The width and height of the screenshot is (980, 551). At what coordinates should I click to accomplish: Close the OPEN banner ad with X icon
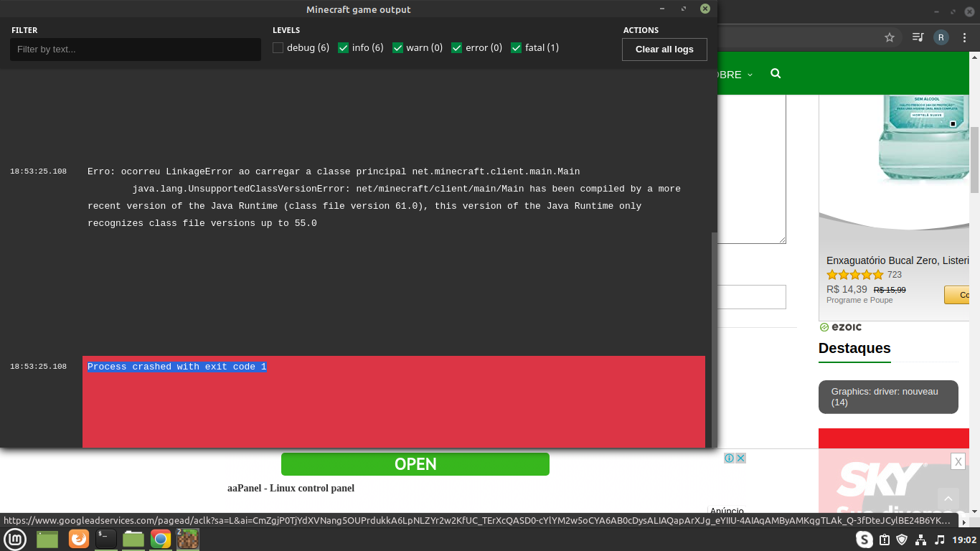point(741,458)
